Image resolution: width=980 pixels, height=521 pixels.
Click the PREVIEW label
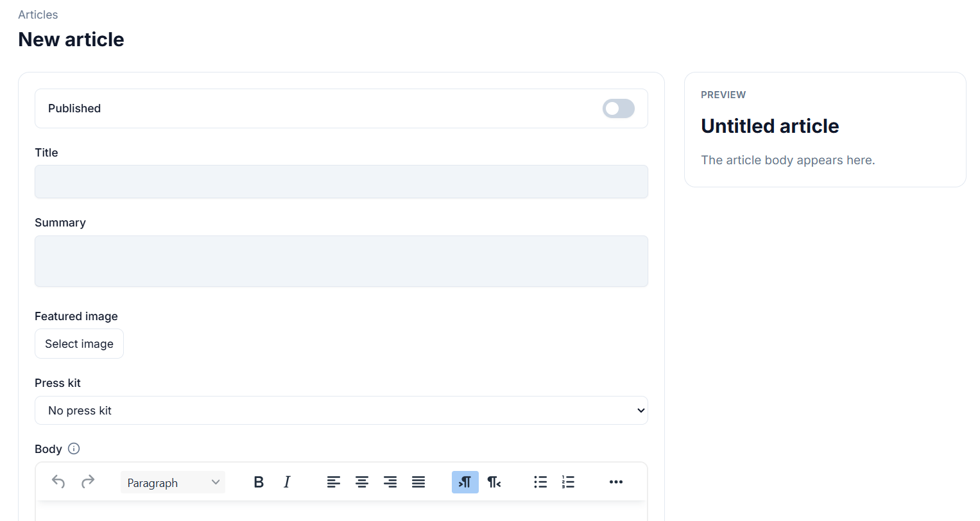723,95
